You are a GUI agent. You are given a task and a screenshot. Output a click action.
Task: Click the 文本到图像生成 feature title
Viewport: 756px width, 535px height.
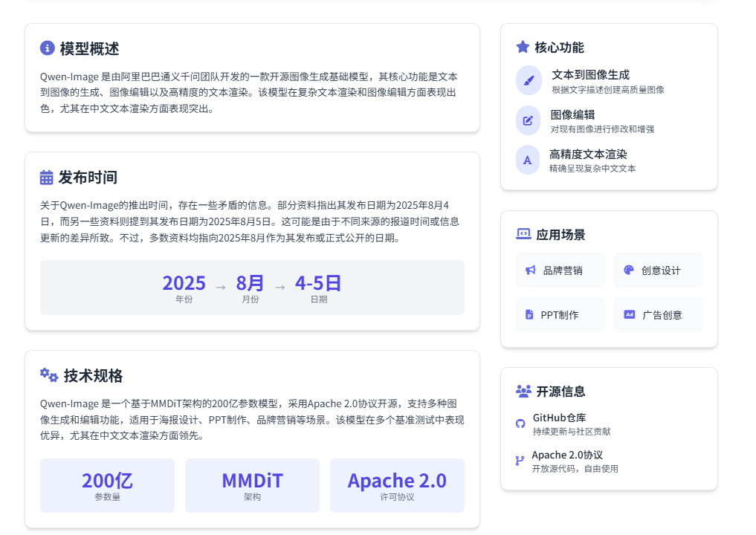(x=591, y=75)
